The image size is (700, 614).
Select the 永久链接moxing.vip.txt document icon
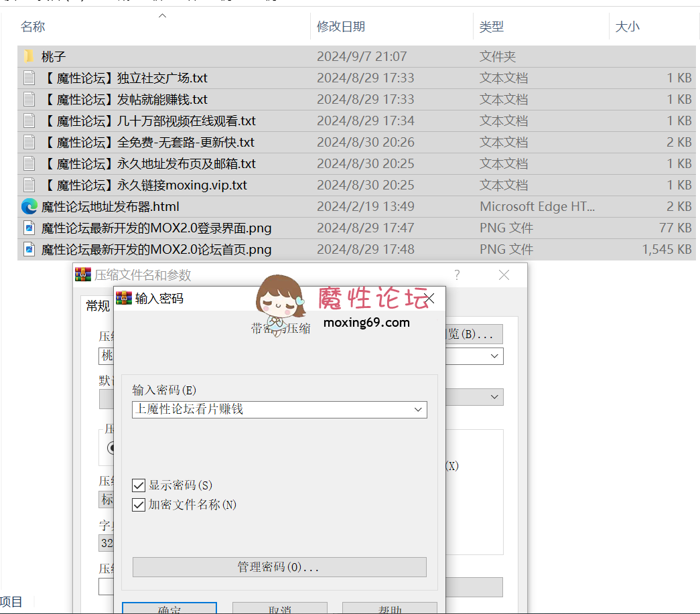click(x=29, y=185)
